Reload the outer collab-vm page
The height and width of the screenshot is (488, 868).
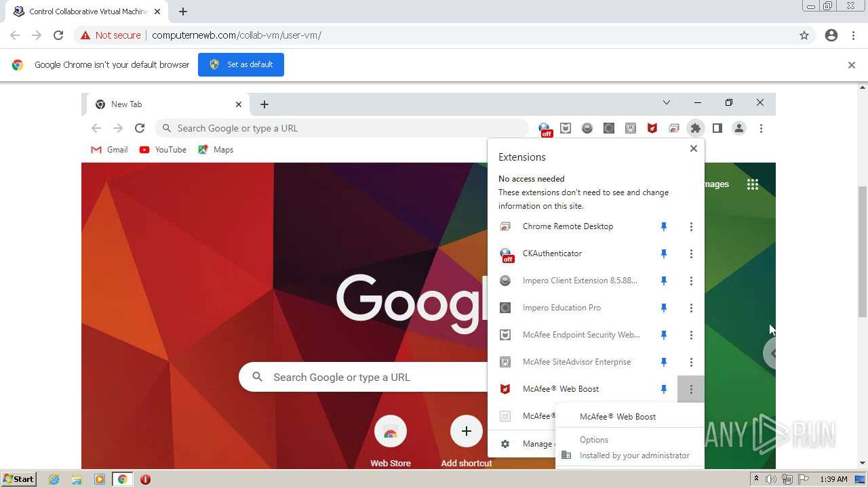[58, 35]
